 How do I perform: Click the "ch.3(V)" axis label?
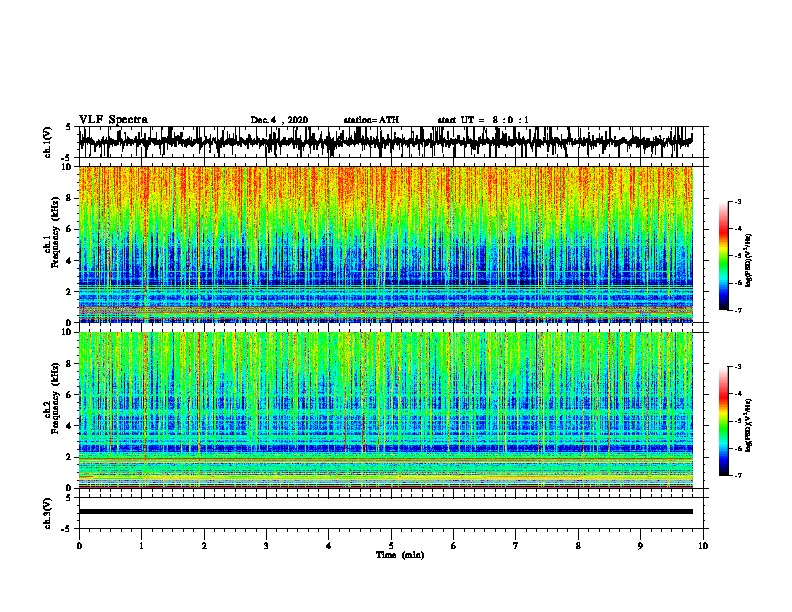47,513
